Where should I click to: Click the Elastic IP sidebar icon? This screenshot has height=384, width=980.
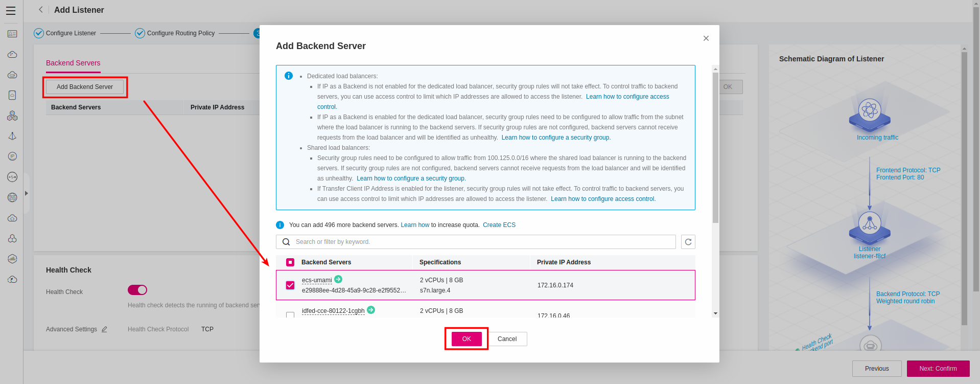click(x=12, y=156)
